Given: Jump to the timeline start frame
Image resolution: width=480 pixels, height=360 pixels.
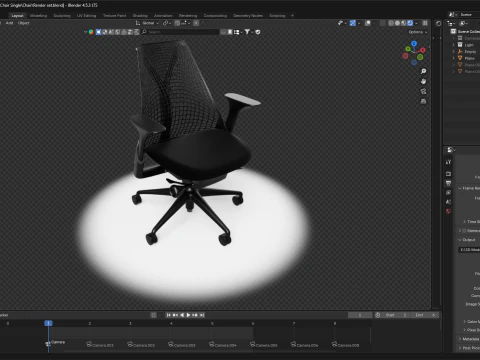Looking at the screenshot, I should [x=169, y=315].
